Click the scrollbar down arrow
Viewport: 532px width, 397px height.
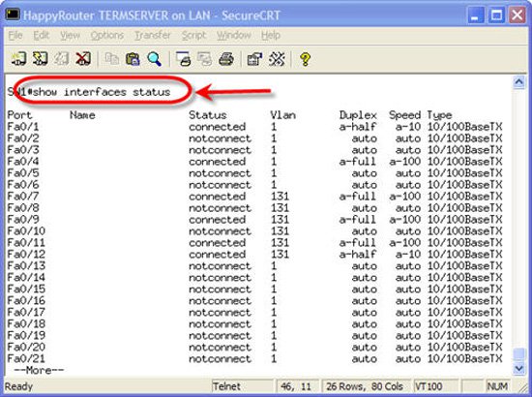point(518,368)
